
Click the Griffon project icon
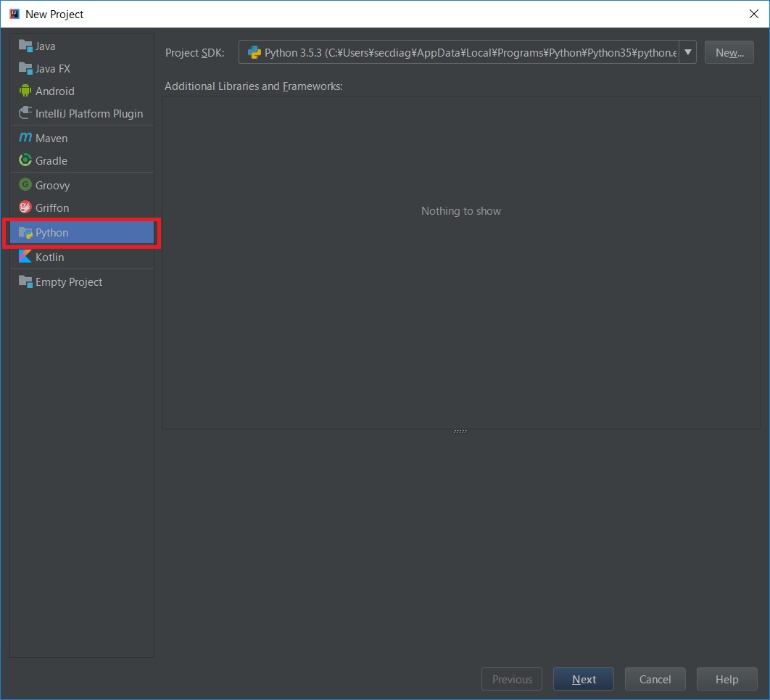(25, 207)
